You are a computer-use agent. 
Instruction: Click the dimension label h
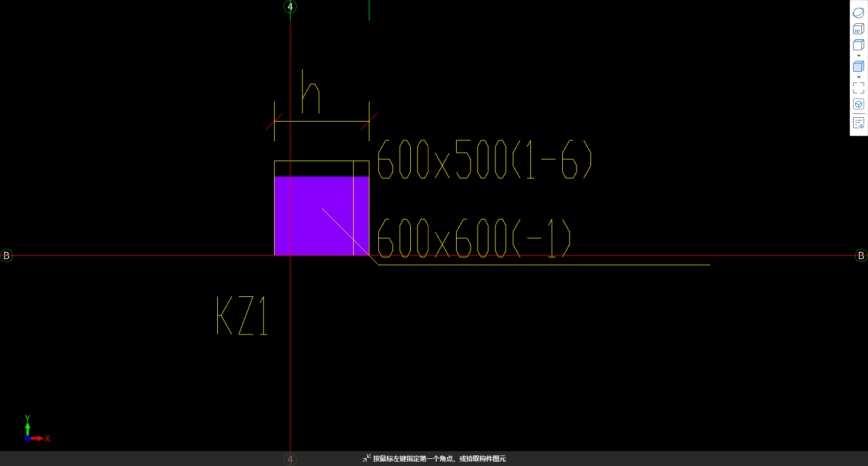pyautogui.click(x=311, y=91)
